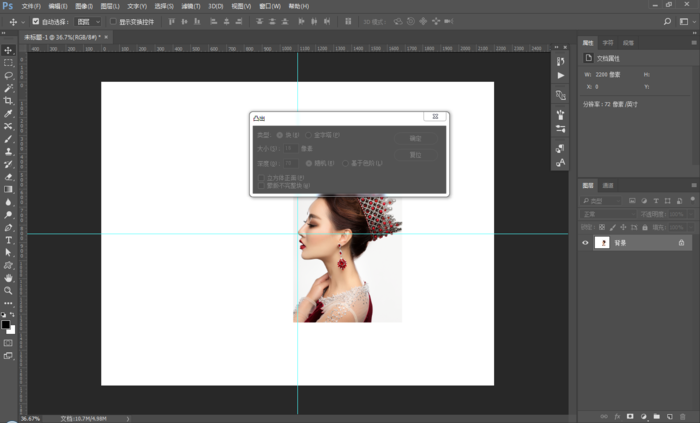Open the 图层 auto-select dropdown
700x423 pixels.
point(88,21)
